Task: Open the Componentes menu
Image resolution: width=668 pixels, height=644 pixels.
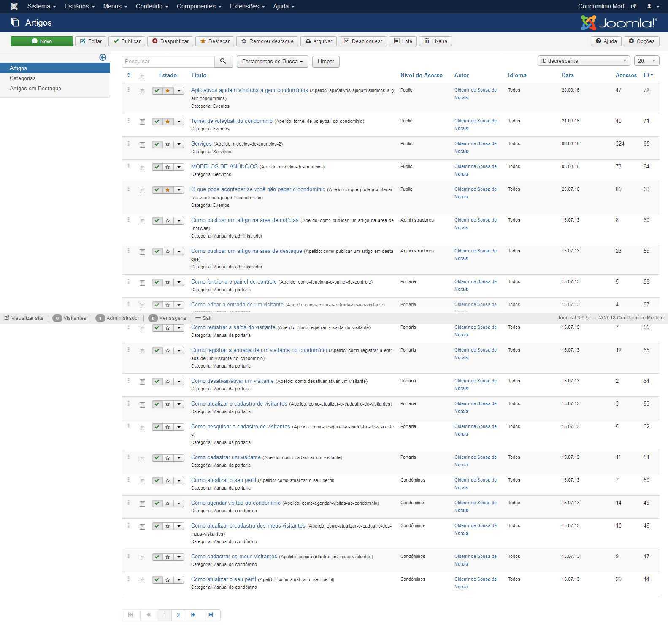Action: click(x=199, y=6)
